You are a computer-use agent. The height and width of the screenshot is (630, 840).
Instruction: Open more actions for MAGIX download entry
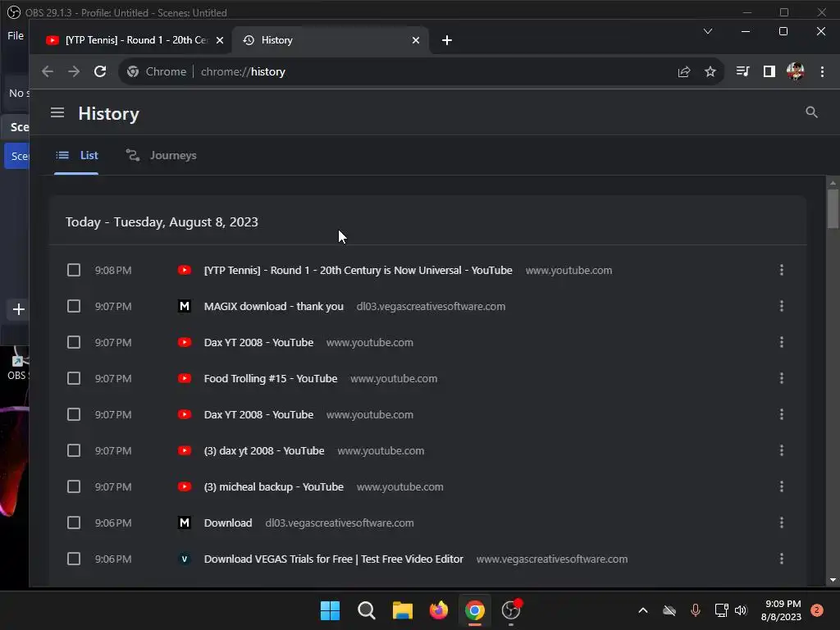click(x=781, y=306)
